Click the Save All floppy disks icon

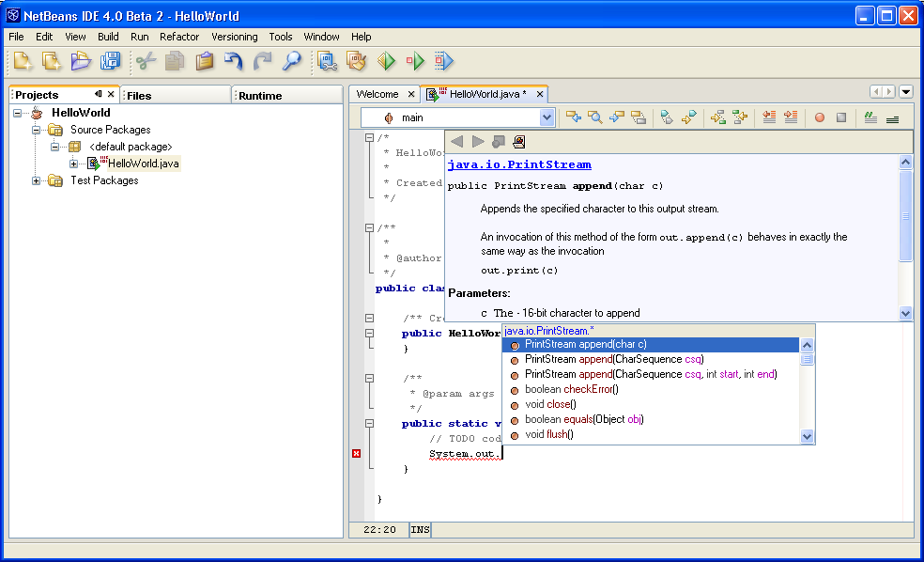(110, 61)
